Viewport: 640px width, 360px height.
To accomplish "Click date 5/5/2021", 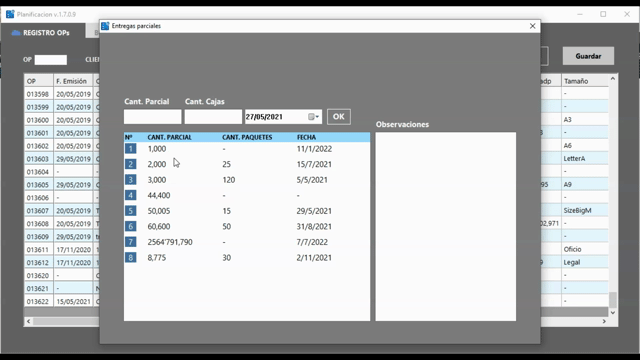I will (x=312, y=180).
